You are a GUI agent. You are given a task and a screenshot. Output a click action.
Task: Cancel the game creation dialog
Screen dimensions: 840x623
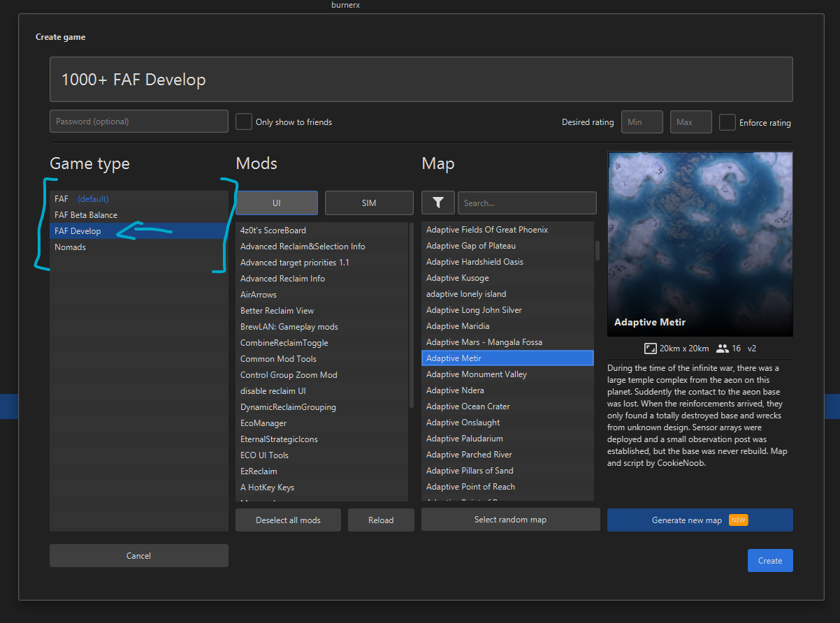tap(138, 556)
